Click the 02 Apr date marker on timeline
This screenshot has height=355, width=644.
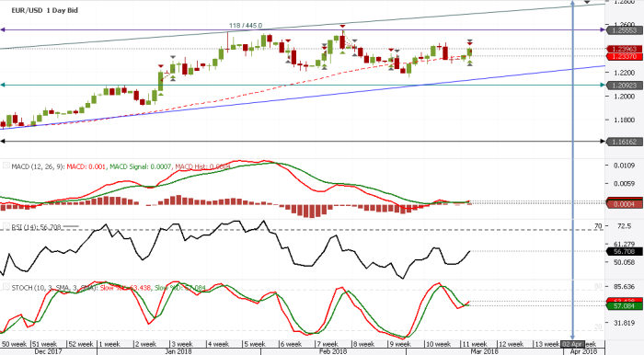572,344
